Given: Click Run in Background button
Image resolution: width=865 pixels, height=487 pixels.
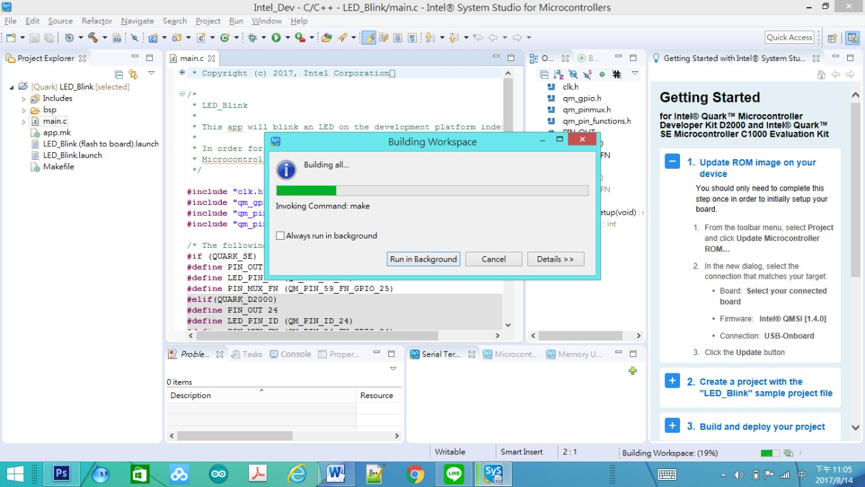Looking at the screenshot, I should (x=424, y=259).
